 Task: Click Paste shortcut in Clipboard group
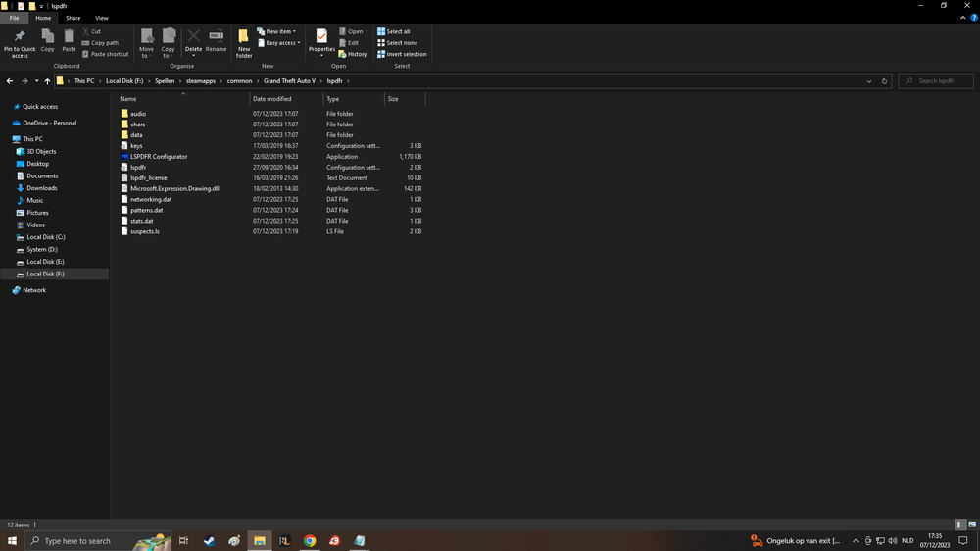click(106, 54)
